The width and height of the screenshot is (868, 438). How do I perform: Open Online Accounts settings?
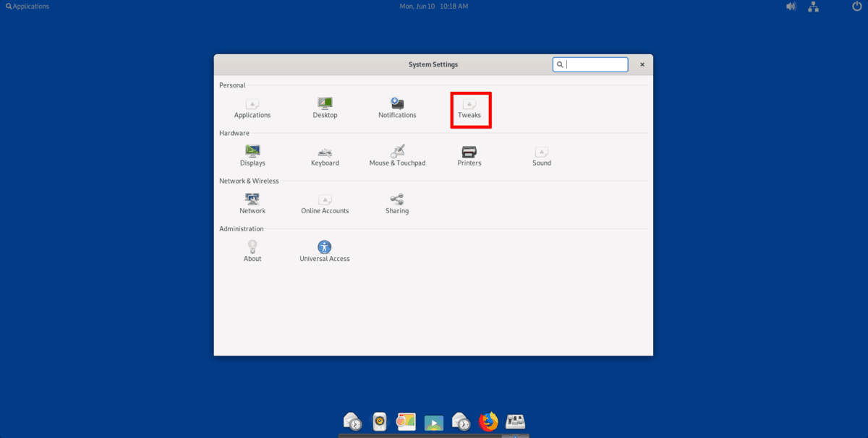(325, 204)
